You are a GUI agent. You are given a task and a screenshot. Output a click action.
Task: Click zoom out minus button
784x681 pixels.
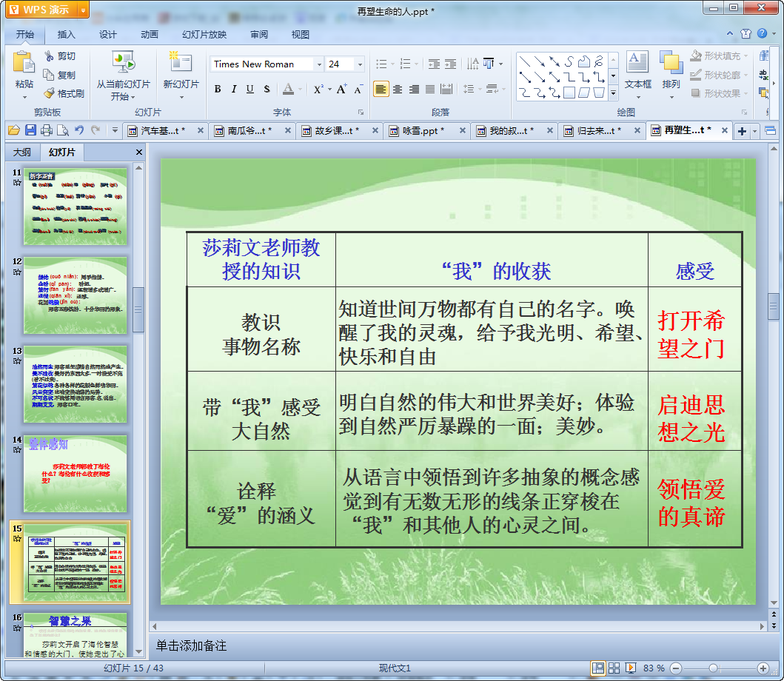675,668
